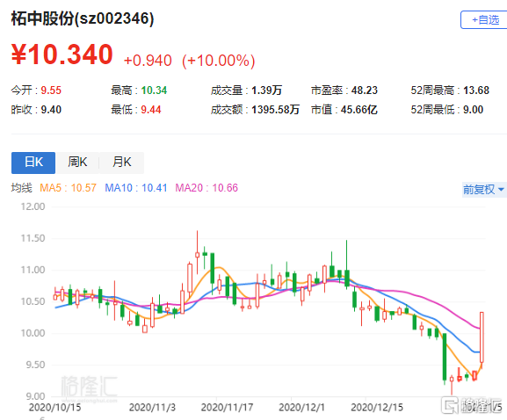Add stock via +自选 button

484,19
